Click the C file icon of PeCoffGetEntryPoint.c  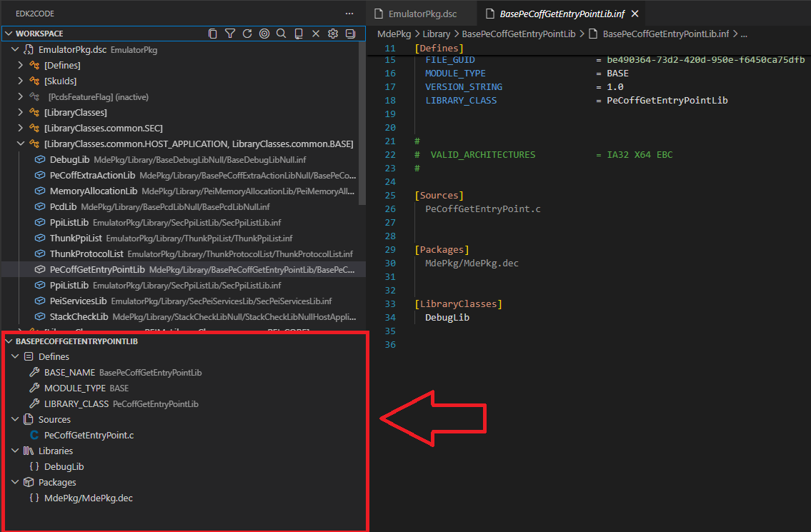point(34,436)
